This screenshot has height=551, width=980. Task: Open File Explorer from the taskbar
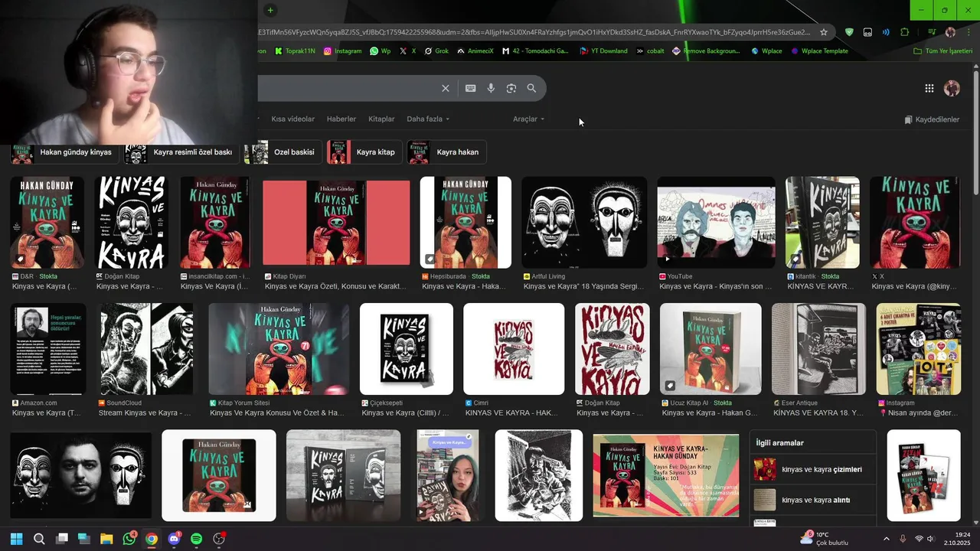click(106, 539)
